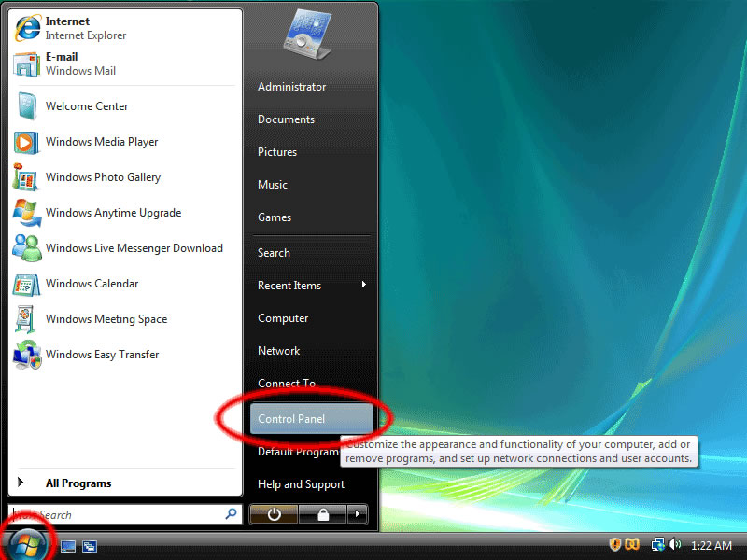This screenshot has height=560, width=747.
Task: Click the orange tray icon beside the shield
Action: point(632,544)
